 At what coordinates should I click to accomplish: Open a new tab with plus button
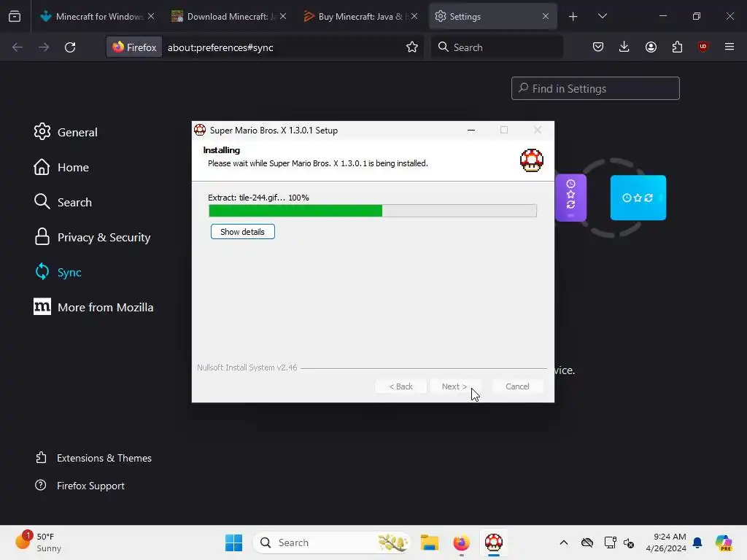click(x=573, y=17)
